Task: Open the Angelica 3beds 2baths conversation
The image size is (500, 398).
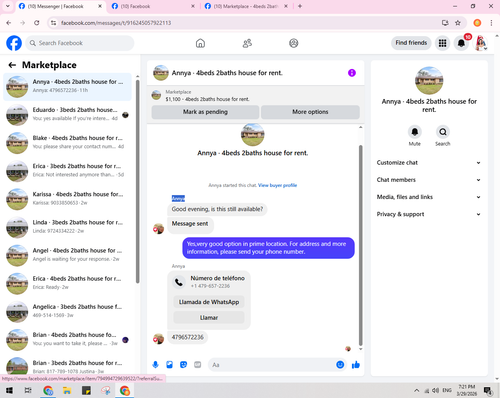Action: (67, 311)
